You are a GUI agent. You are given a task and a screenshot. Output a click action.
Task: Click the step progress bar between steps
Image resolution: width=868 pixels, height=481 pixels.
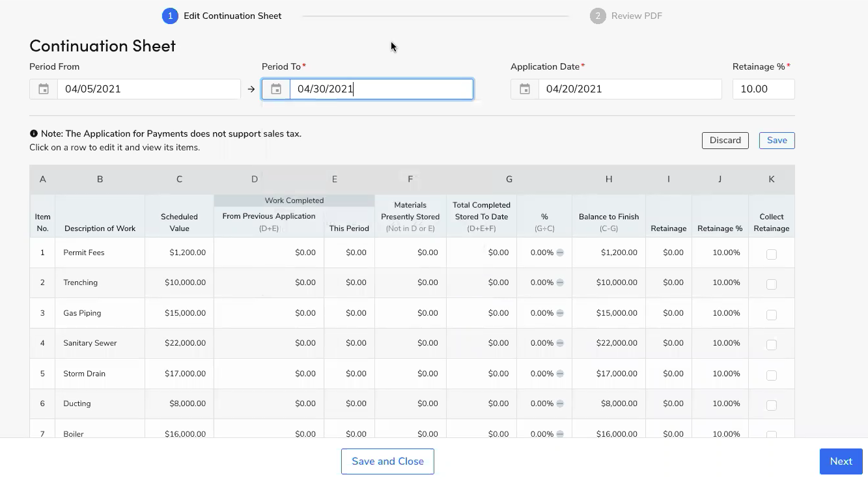435,16
